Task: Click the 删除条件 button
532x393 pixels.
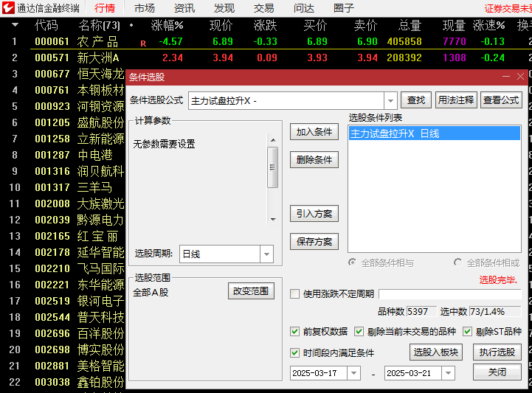Action: point(314,160)
